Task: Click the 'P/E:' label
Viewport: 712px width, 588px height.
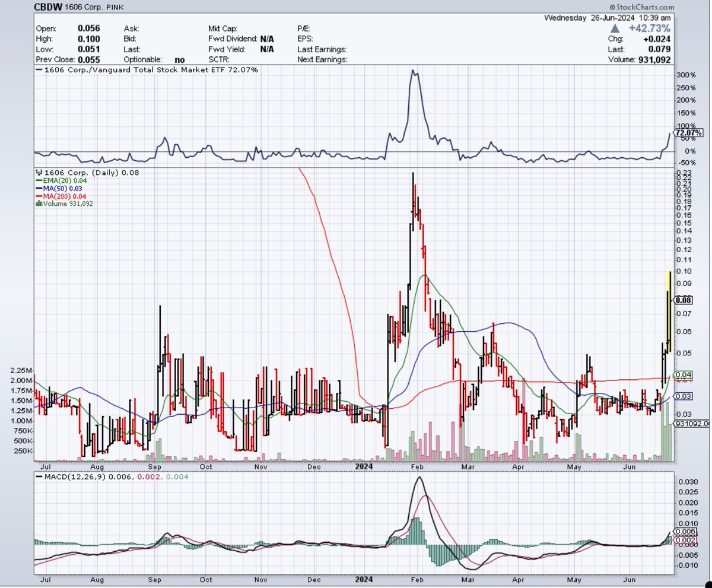Action: [x=304, y=28]
